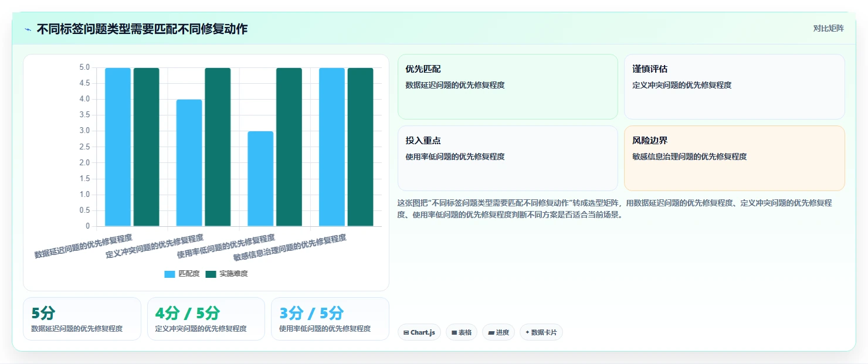Click the y-axis value 2.5

[84, 147]
